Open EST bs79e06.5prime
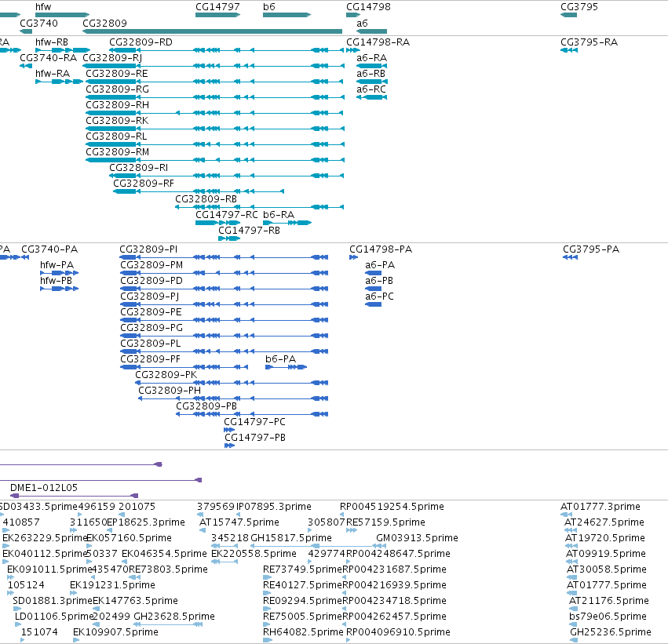Screen dimensions: 668x644 (x=574, y=624)
